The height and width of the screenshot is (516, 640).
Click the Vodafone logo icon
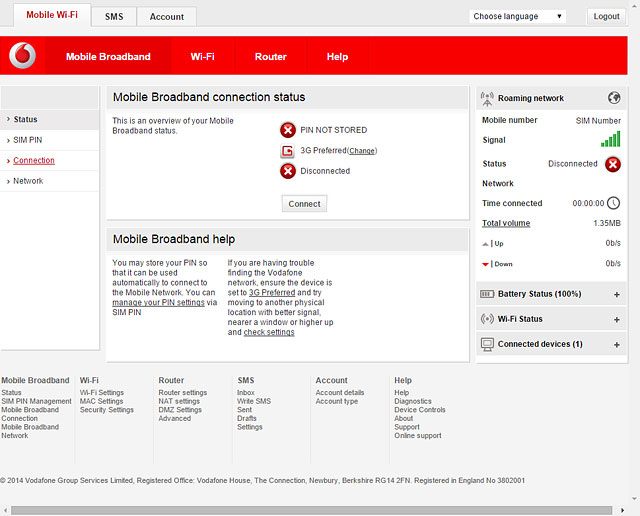click(22, 56)
